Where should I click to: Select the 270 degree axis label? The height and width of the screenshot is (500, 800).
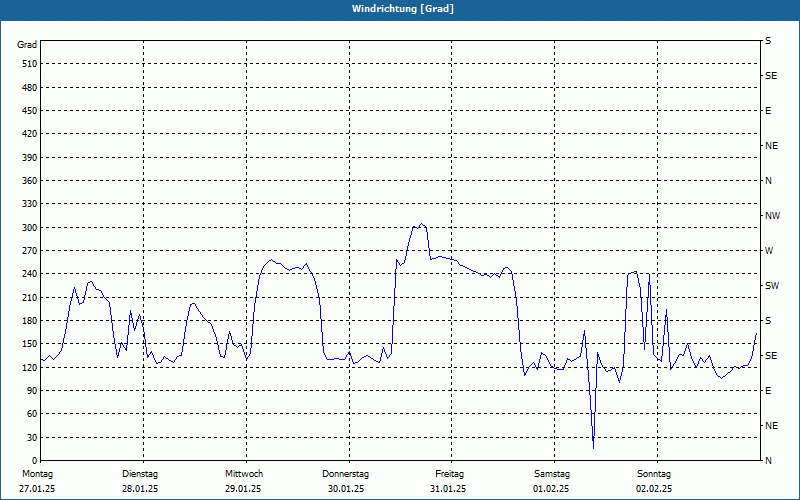27,251
